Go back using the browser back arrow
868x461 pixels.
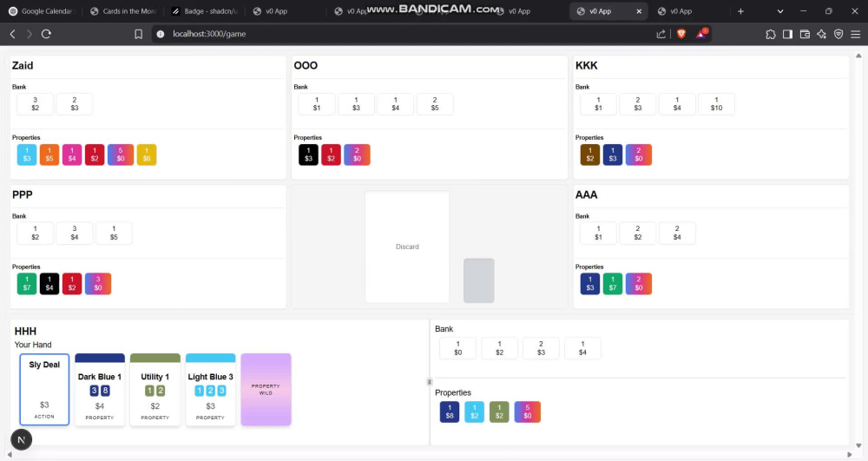(x=13, y=34)
